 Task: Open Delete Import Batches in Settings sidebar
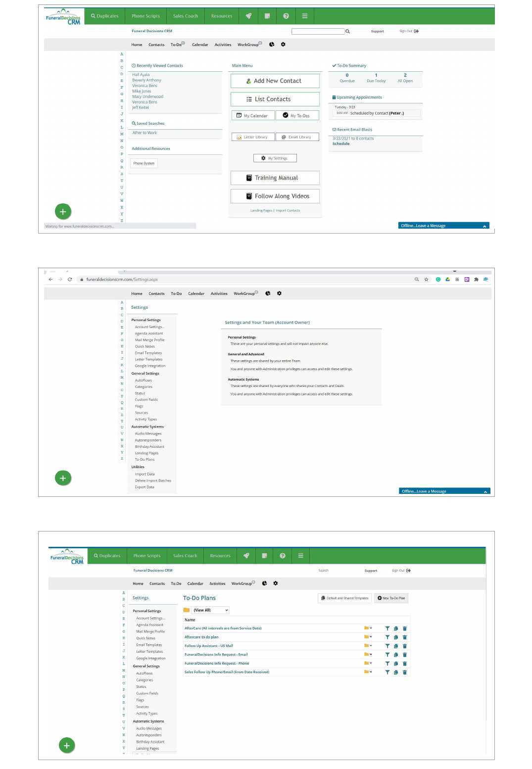tap(153, 481)
